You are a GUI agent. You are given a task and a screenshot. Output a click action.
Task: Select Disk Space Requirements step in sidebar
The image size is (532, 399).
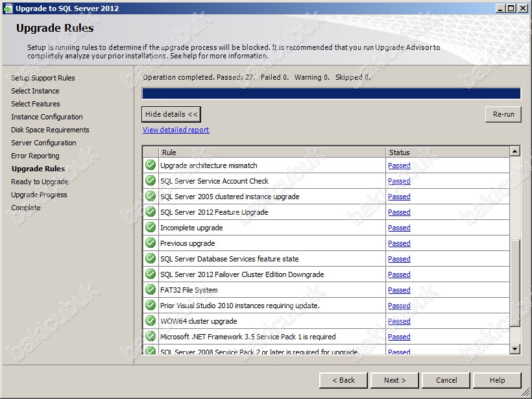point(50,130)
